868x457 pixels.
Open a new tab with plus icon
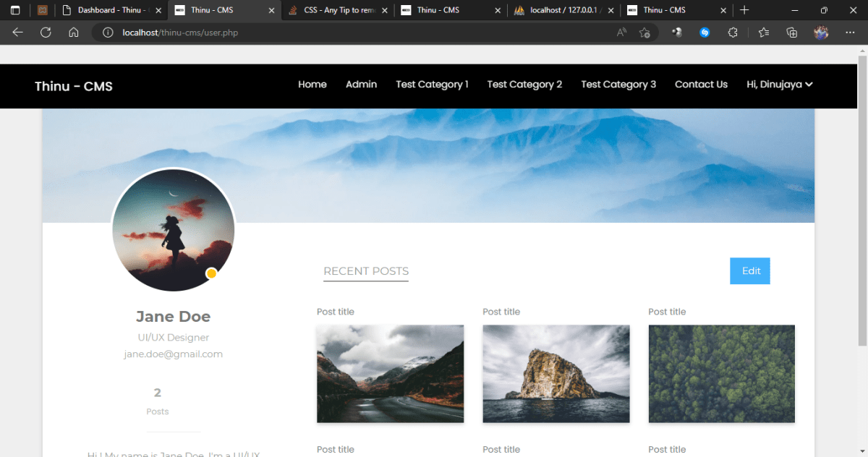(744, 10)
